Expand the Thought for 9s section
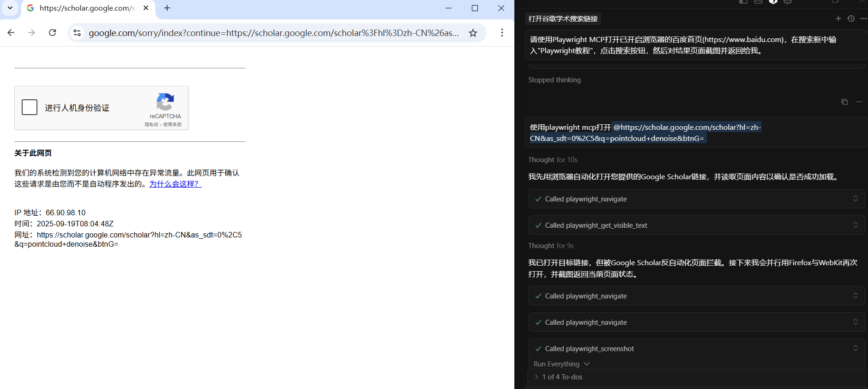Viewport: 868px width, 389px height. (551, 246)
